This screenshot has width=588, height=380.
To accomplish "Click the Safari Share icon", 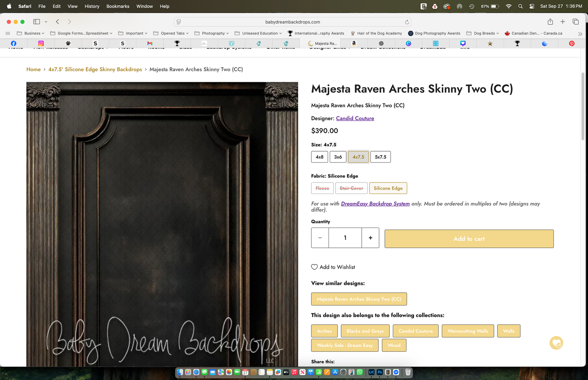I will [550, 22].
